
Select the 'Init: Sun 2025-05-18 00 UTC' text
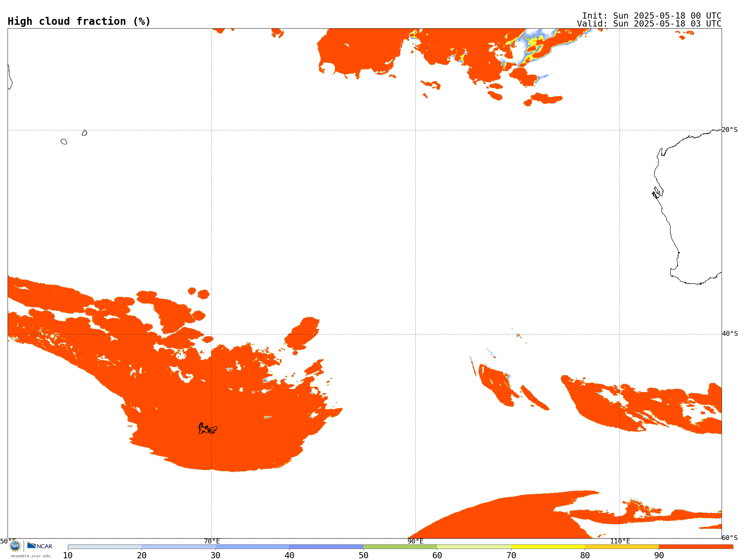pyautogui.click(x=652, y=16)
